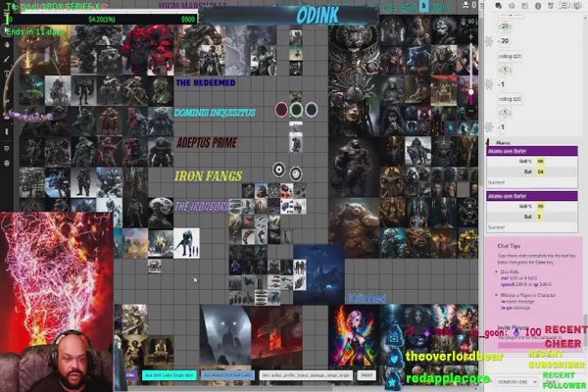Viewport: 588px width, 392px height.
Task: Open the Speaking As dropdown
Action: 516,382
